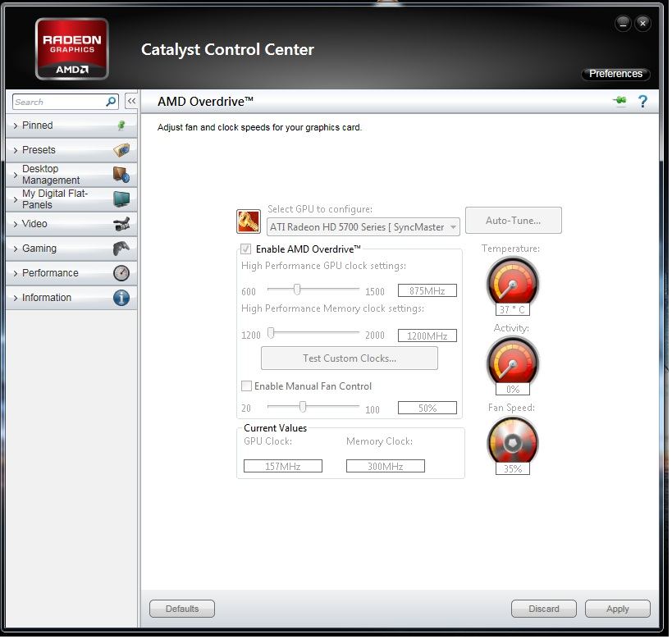Screen dimensions: 672x639
Task: Click the Information blue i icon
Action: pyautogui.click(x=121, y=298)
